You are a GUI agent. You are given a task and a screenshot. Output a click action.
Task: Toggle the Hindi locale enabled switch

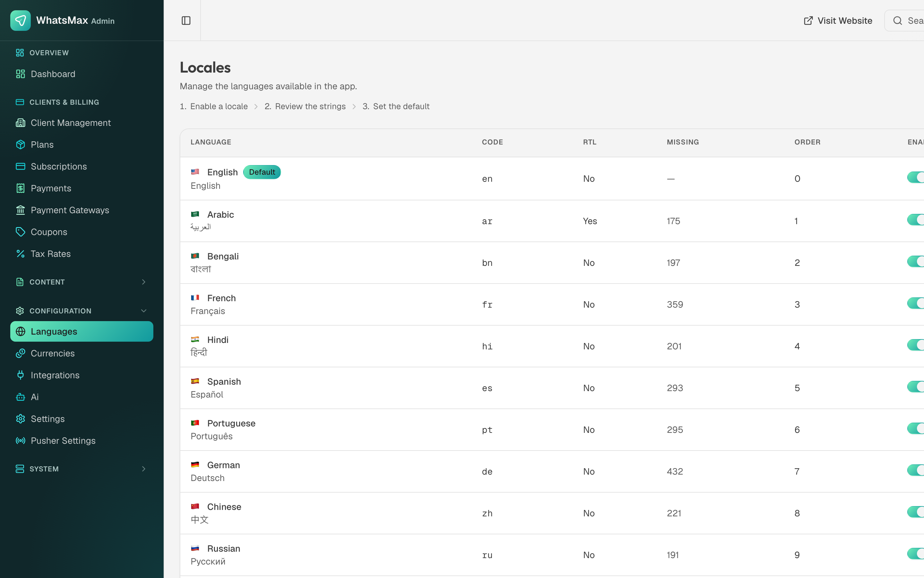point(916,345)
